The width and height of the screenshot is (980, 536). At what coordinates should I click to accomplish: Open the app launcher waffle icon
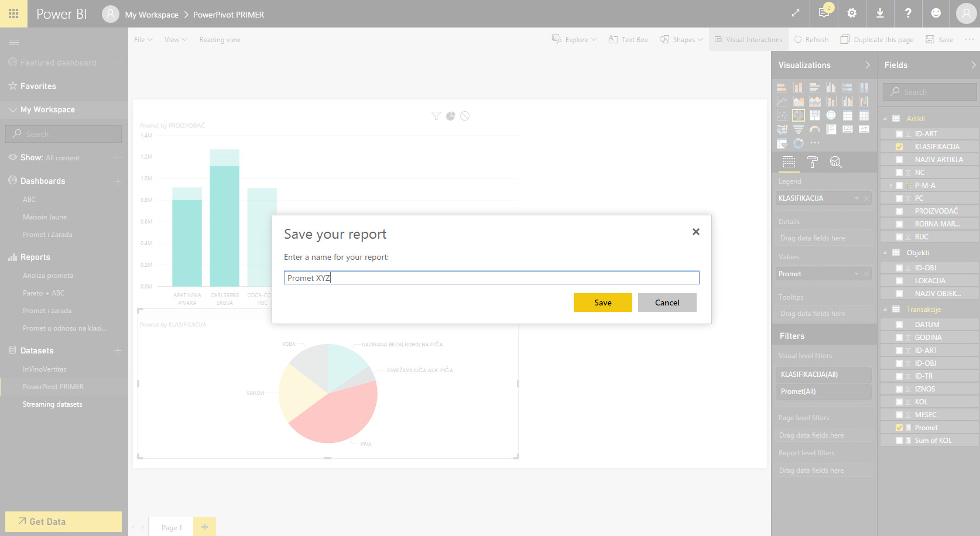tap(13, 13)
